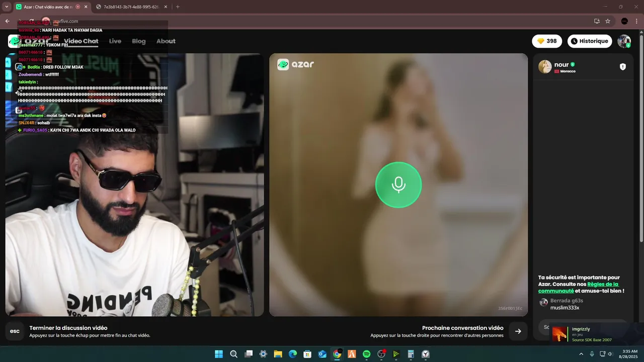Close the Azar browser tab

click(x=86, y=7)
